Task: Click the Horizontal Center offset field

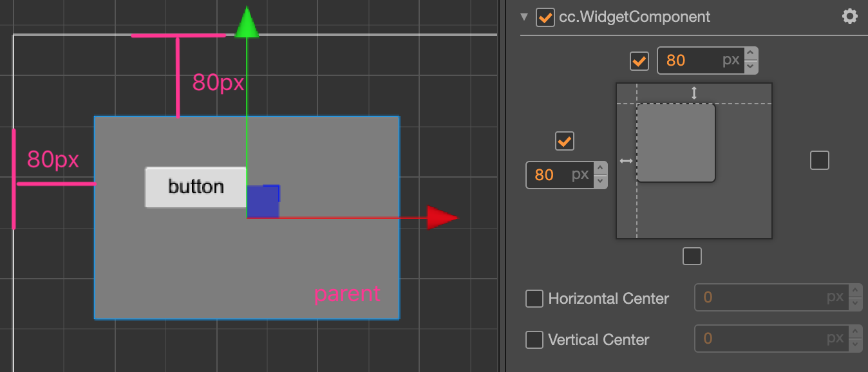Action: (771, 297)
